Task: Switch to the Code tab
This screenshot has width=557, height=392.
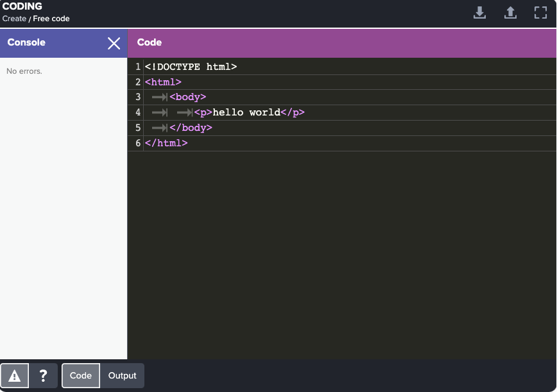Action: click(81, 376)
